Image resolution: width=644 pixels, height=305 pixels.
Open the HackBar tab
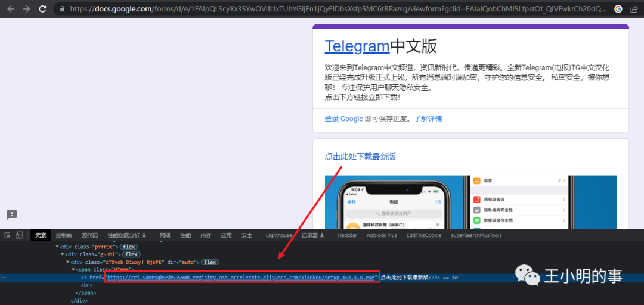347,235
